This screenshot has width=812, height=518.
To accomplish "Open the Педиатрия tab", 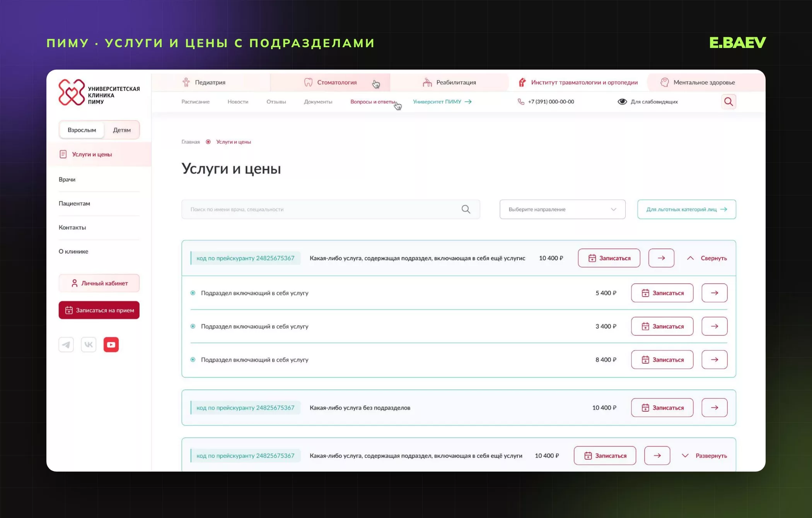I will 211,82.
